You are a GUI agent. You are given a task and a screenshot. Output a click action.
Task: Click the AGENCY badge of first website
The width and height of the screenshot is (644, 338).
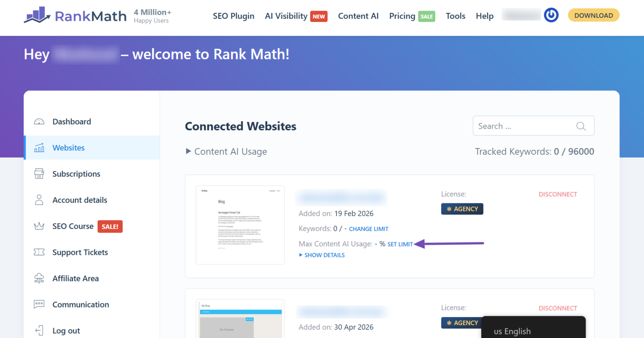tap(462, 209)
